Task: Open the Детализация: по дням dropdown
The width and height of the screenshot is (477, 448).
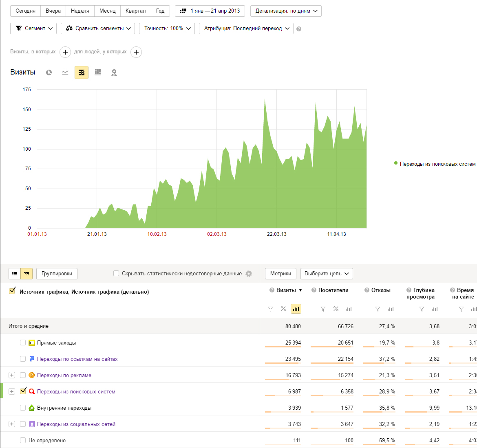Action: (x=286, y=11)
